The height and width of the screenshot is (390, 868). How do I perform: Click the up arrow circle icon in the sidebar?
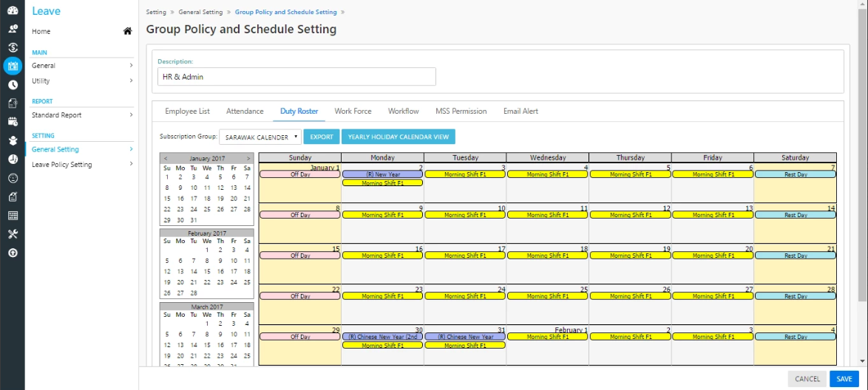tap(12, 253)
